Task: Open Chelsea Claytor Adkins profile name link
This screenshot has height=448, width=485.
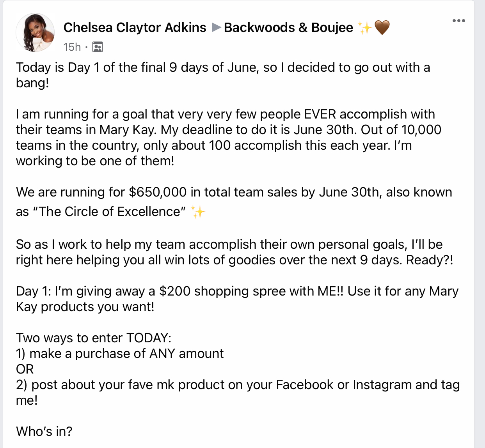Action: [x=135, y=27]
